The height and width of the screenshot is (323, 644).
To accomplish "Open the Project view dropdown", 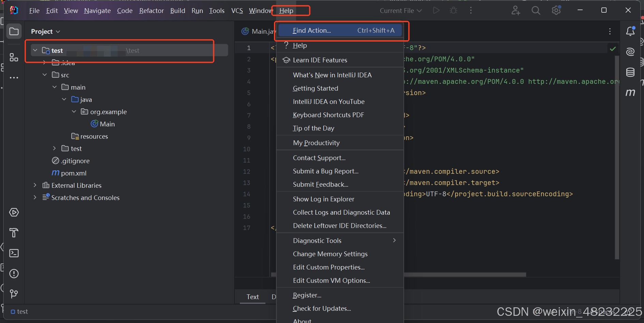I will point(46,31).
